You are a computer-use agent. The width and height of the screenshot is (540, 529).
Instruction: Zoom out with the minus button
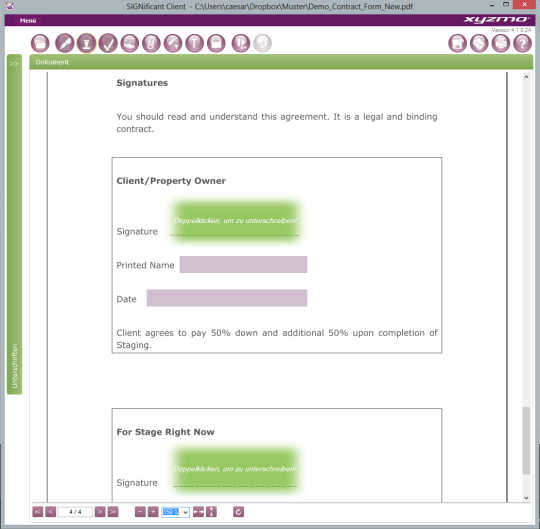point(140,512)
